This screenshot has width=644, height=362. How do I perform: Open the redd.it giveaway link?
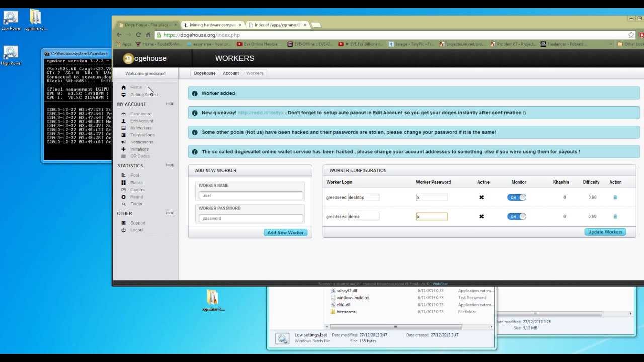[x=261, y=113]
